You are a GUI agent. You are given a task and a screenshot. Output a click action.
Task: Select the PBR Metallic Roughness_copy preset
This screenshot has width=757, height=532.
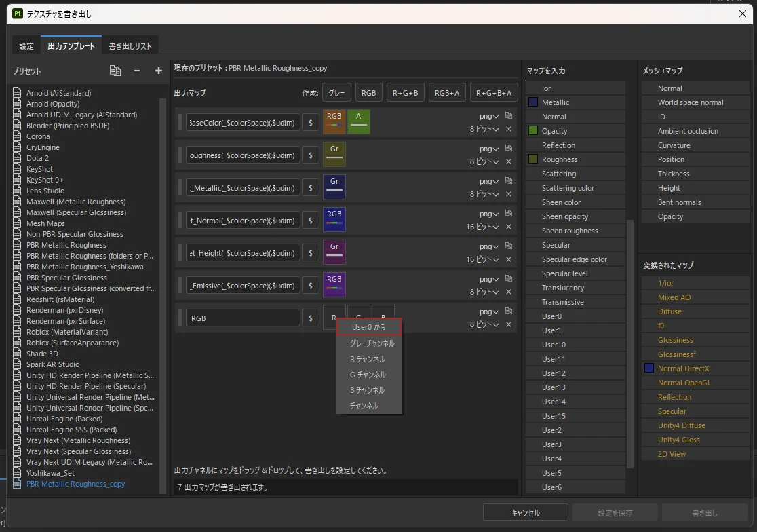75,484
